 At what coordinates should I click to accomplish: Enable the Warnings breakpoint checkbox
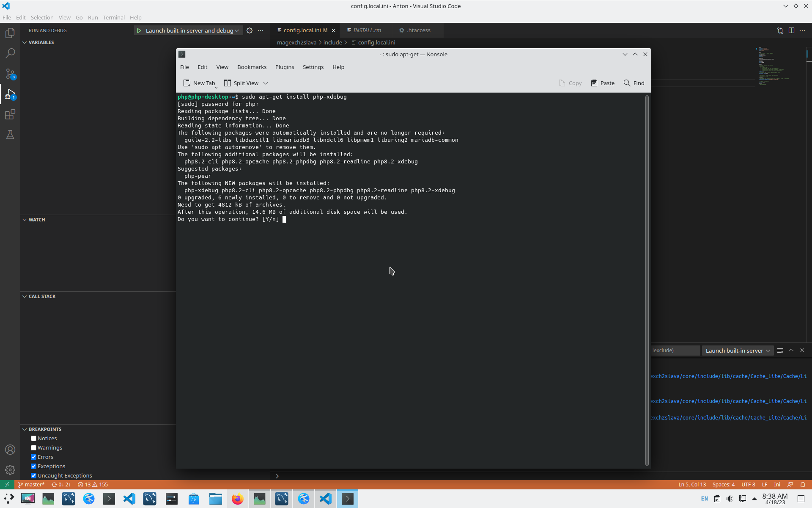[34, 448]
